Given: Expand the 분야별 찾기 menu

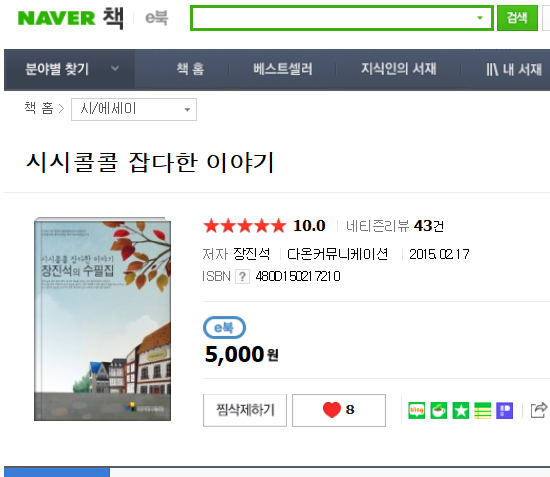Looking at the screenshot, I should coord(70,69).
